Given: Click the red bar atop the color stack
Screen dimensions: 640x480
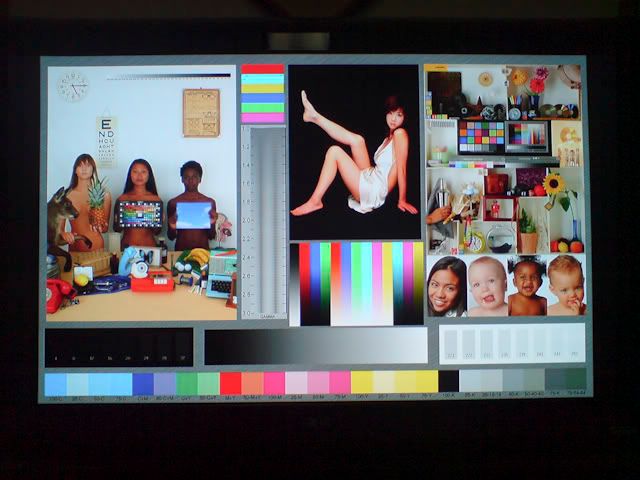Looking at the screenshot, I should [263, 70].
